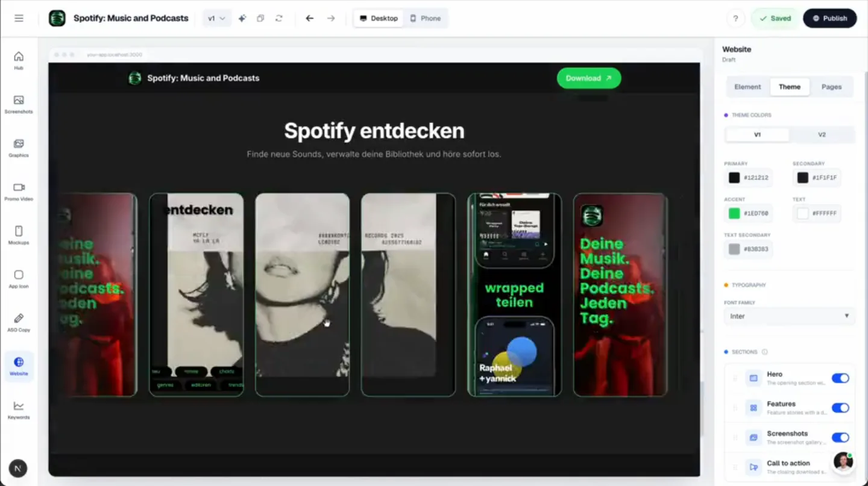868x486 pixels.
Task: Click the 'wrapped teilen' screenshot thumbnail
Action: (514, 294)
